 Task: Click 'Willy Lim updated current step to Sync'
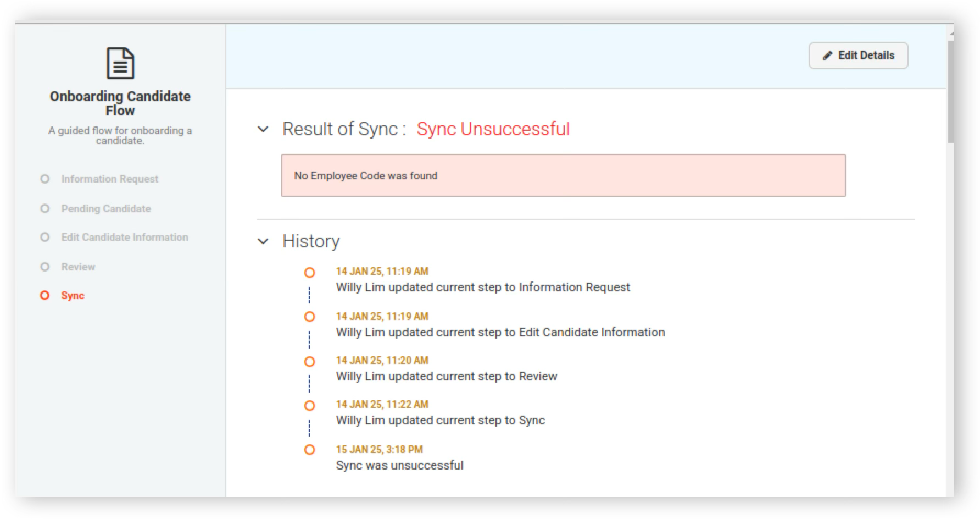441,421
